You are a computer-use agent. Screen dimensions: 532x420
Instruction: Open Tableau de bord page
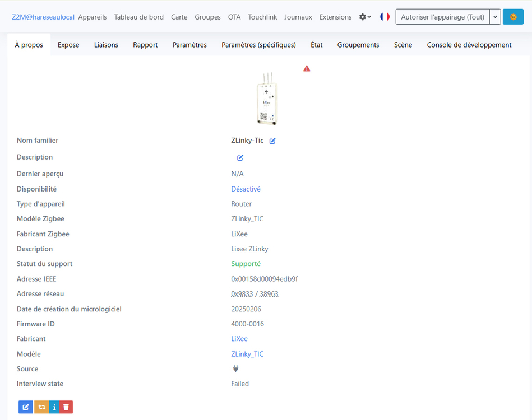[139, 17]
